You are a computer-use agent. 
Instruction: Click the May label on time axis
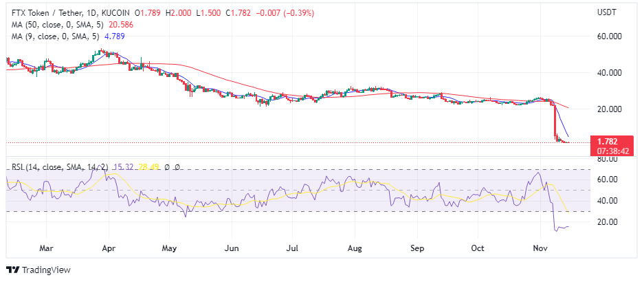pyautogui.click(x=169, y=248)
